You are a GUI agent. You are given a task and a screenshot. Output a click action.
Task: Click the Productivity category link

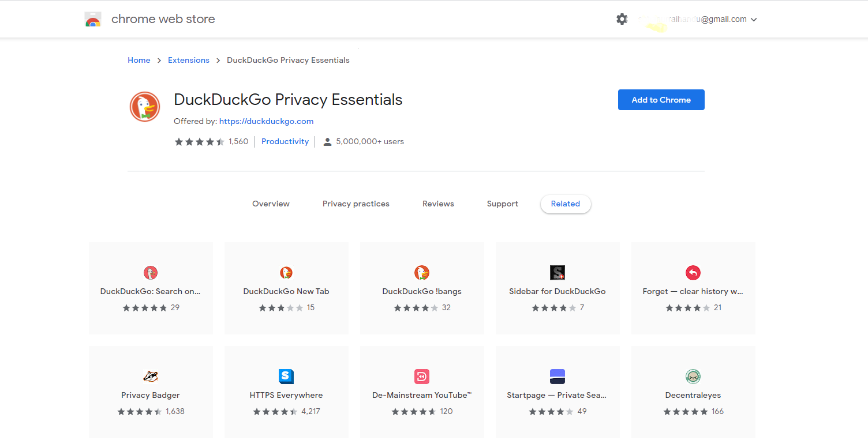(285, 141)
